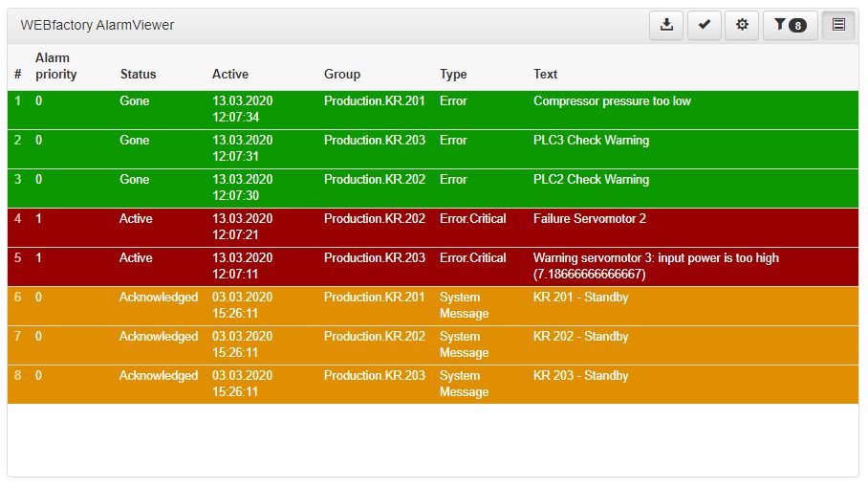Acknowledge alarms with the checkmark button
Viewport: 868px width, 487px height.
pyautogui.click(x=705, y=25)
